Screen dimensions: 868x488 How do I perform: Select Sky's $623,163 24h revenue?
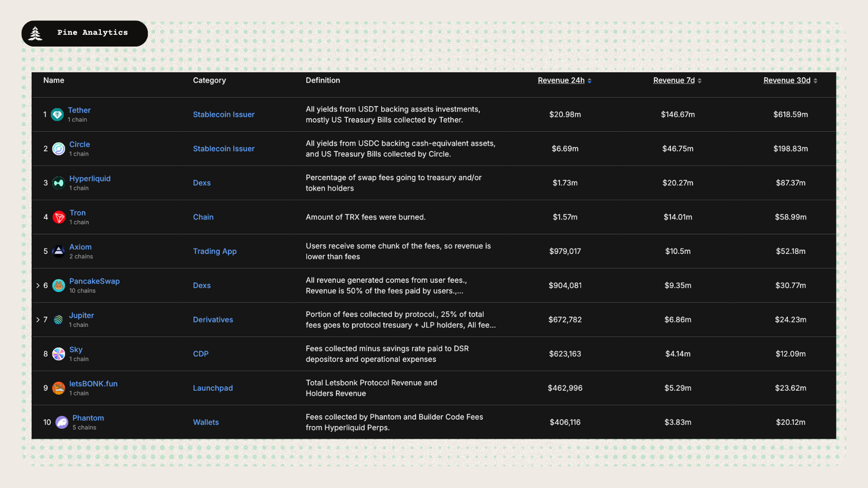point(565,354)
